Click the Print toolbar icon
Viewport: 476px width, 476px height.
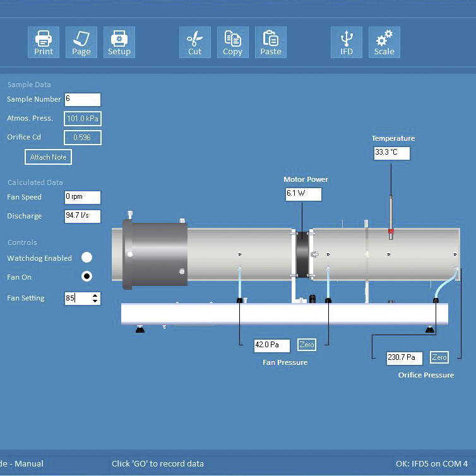point(44,42)
